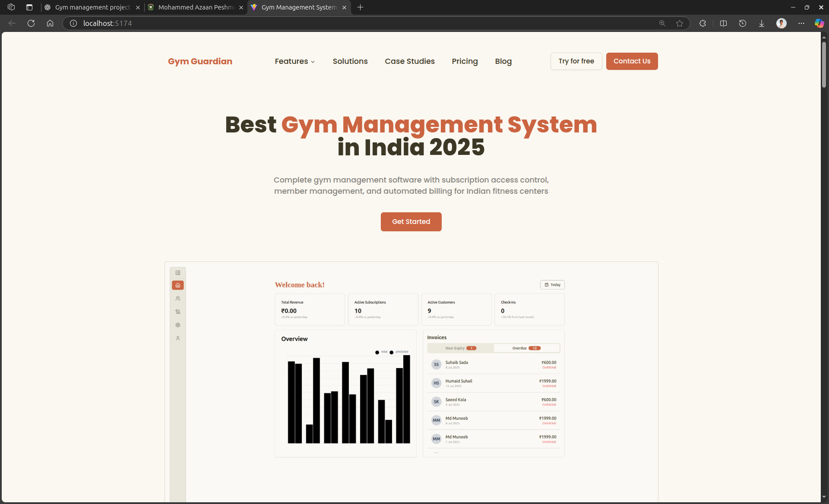Click the invoice row for Saeed Kola
This screenshot has width=829, height=504.
(x=493, y=401)
